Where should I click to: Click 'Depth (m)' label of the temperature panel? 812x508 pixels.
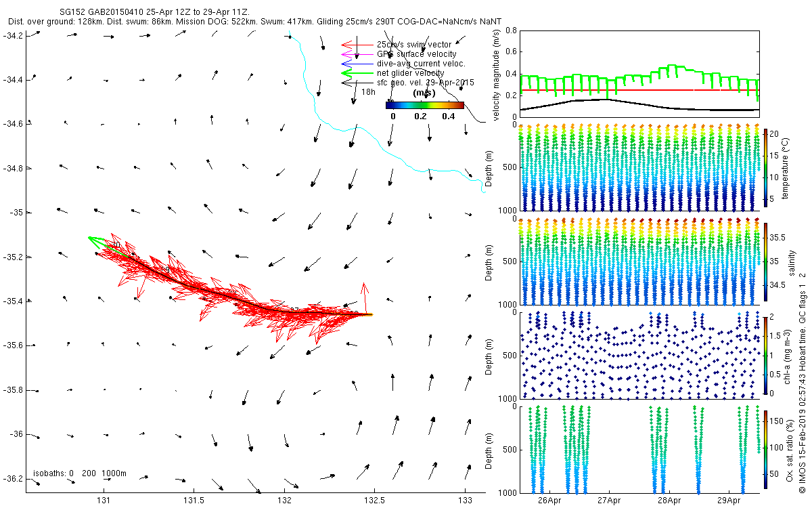click(x=490, y=167)
